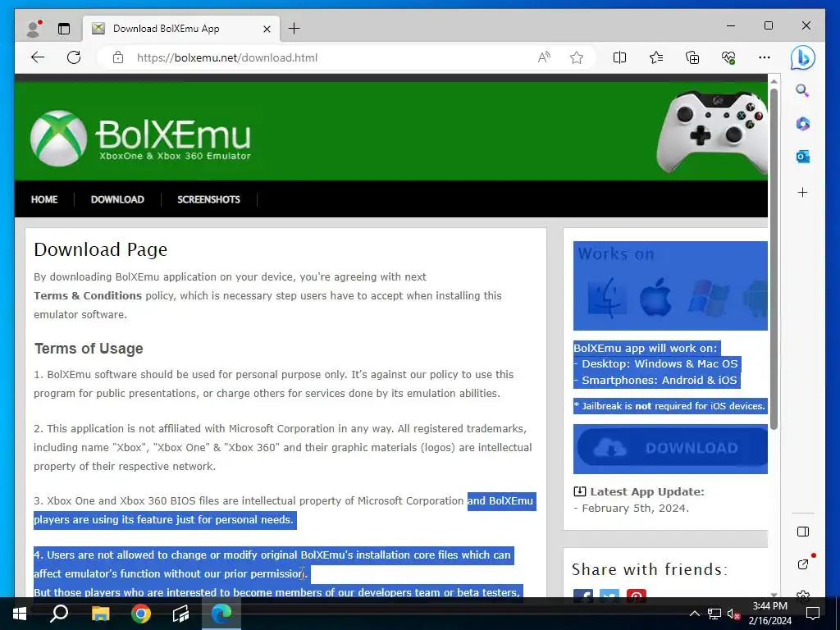
Task: Refresh the page
Action: point(74,57)
